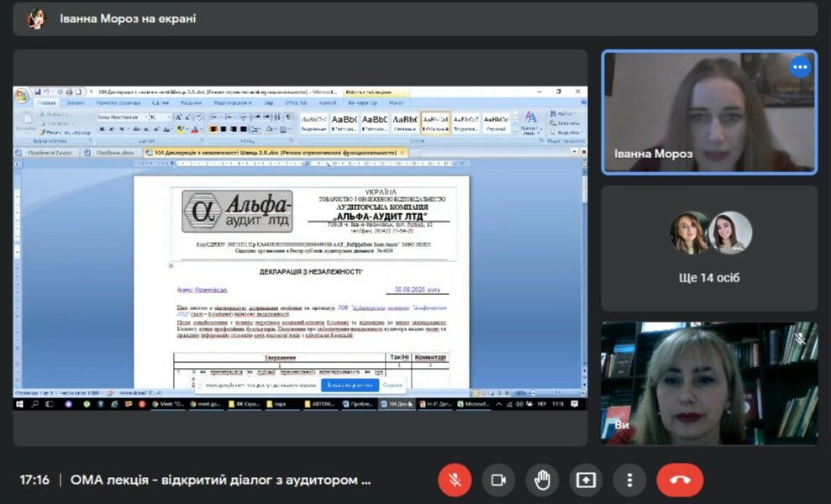Turn off the camera in Meet
Image resolution: width=831 pixels, height=504 pixels.
tap(498, 480)
